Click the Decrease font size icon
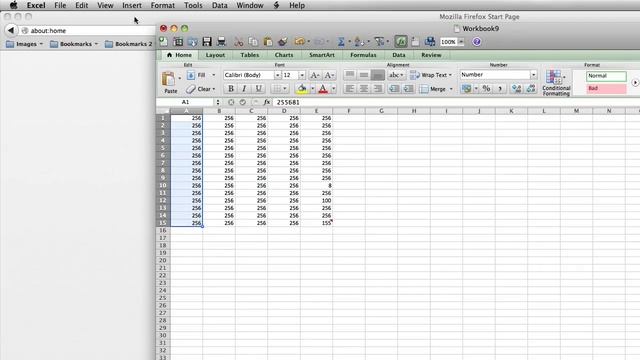The height and width of the screenshot is (360, 640). [x=329, y=75]
